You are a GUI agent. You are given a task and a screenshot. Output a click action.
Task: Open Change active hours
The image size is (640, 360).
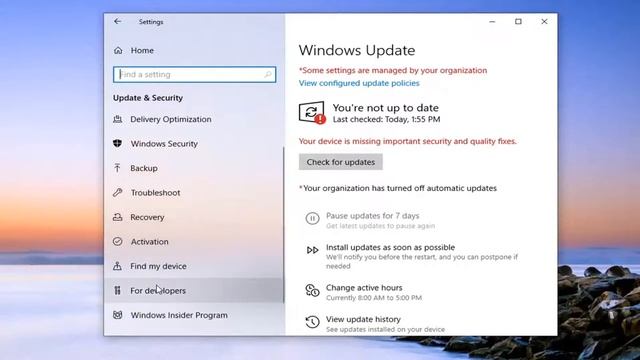tap(364, 288)
